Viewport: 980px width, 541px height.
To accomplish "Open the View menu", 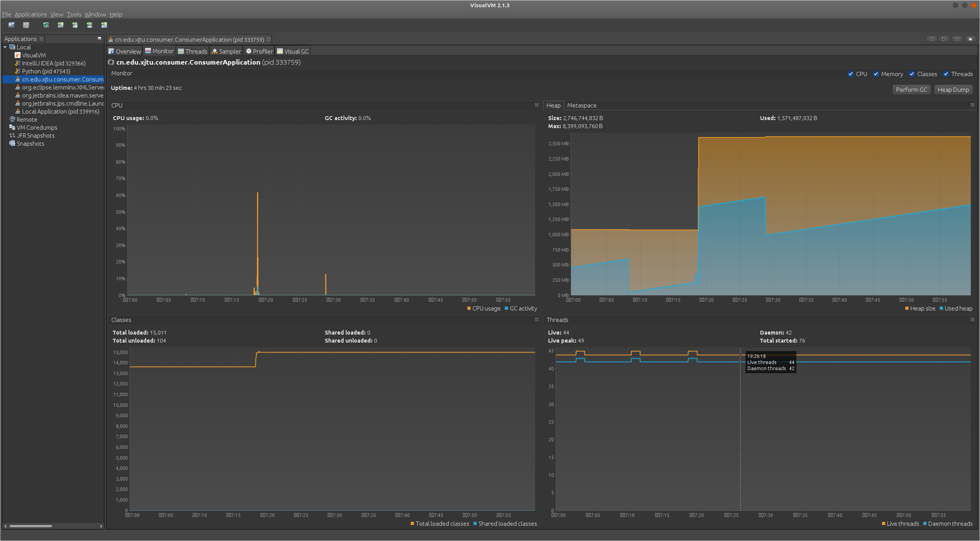I will [x=57, y=14].
